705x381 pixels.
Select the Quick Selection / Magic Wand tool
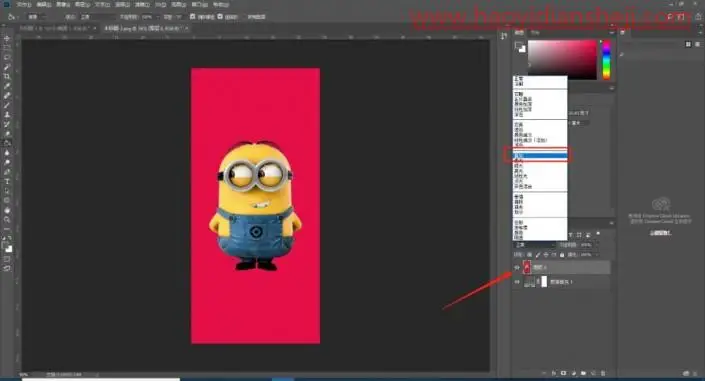pos(7,67)
